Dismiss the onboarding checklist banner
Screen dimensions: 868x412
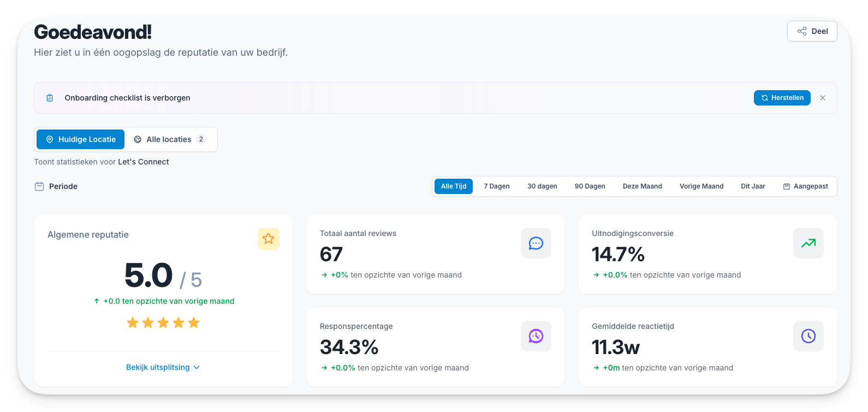[x=823, y=98]
